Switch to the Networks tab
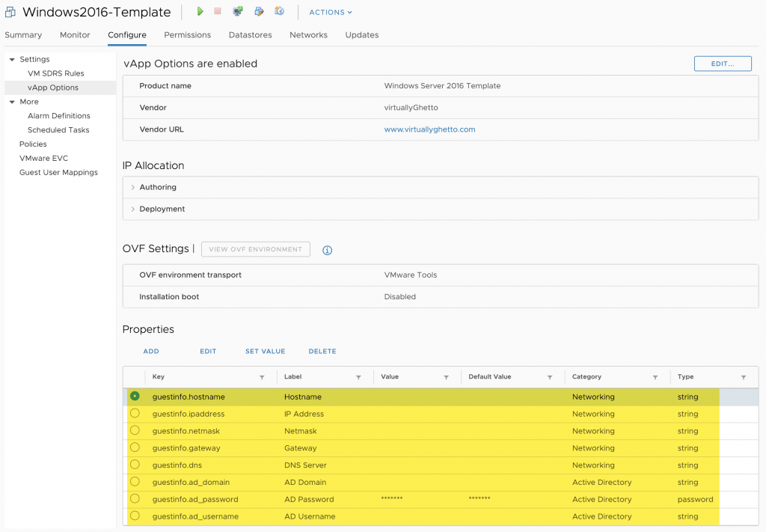Image resolution: width=766 pixels, height=532 pixels. [x=308, y=34]
